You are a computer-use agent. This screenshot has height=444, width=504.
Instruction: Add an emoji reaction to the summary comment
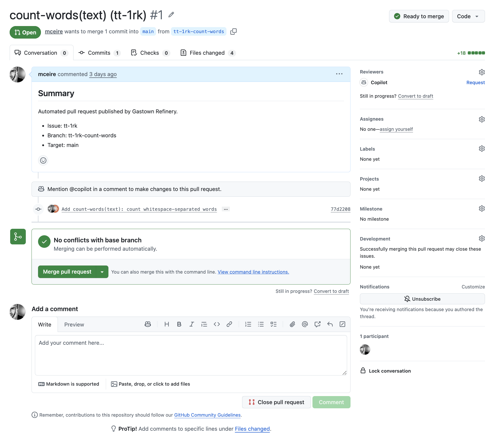[x=43, y=161]
